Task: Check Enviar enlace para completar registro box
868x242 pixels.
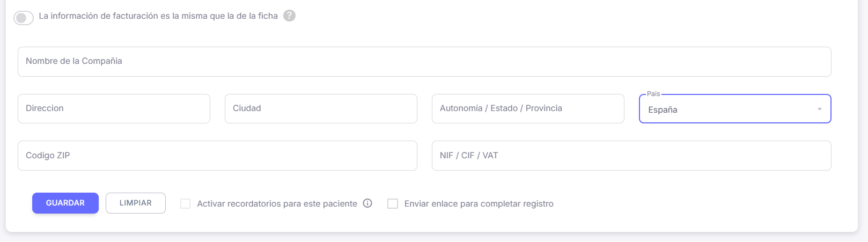Action: pyautogui.click(x=393, y=204)
